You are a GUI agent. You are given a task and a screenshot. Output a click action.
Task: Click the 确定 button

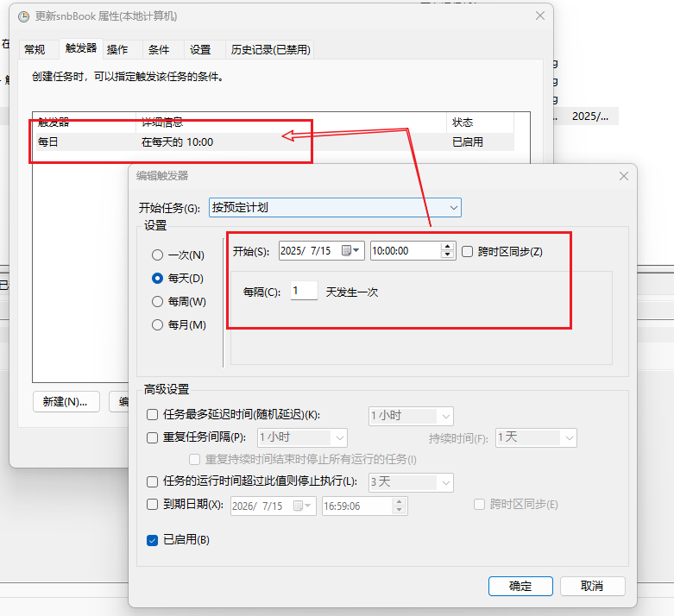(x=520, y=586)
